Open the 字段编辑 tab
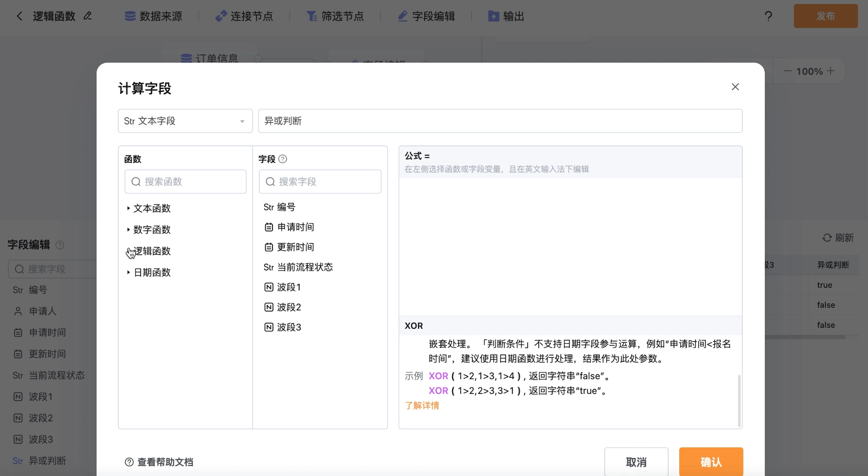 pos(426,16)
